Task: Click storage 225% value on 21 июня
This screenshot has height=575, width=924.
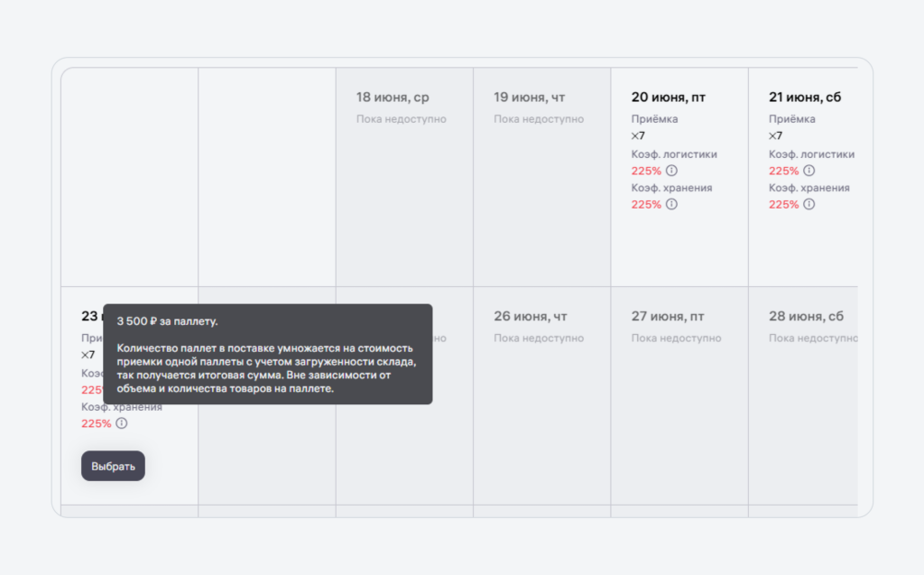Action: pyautogui.click(x=783, y=204)
